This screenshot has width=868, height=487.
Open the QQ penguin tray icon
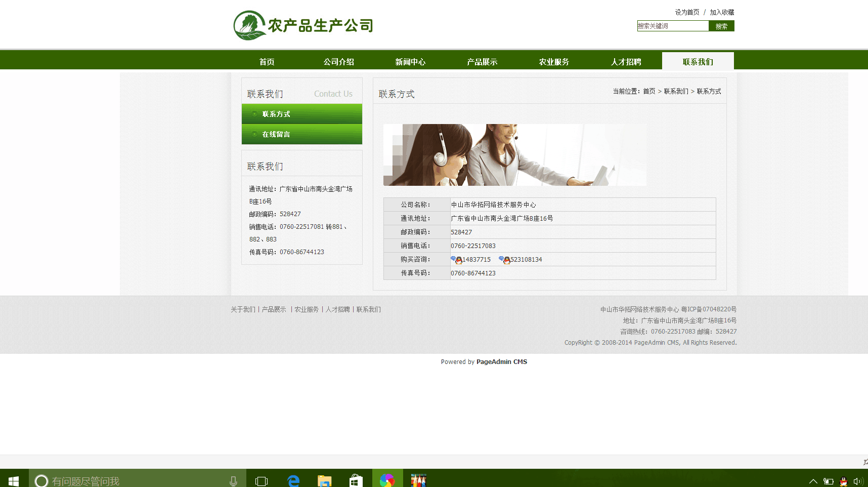843,481
